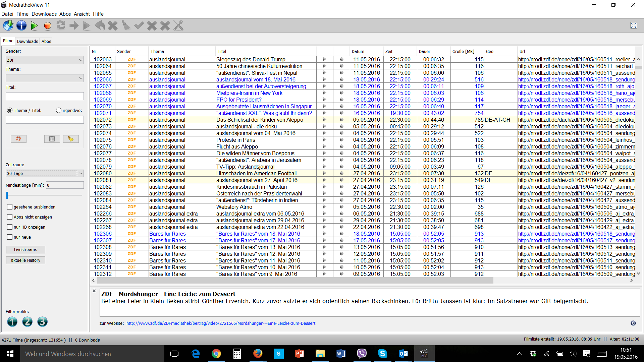Sort table by Dauer column header
Viewport: 644px width, 362px height.
433,51
